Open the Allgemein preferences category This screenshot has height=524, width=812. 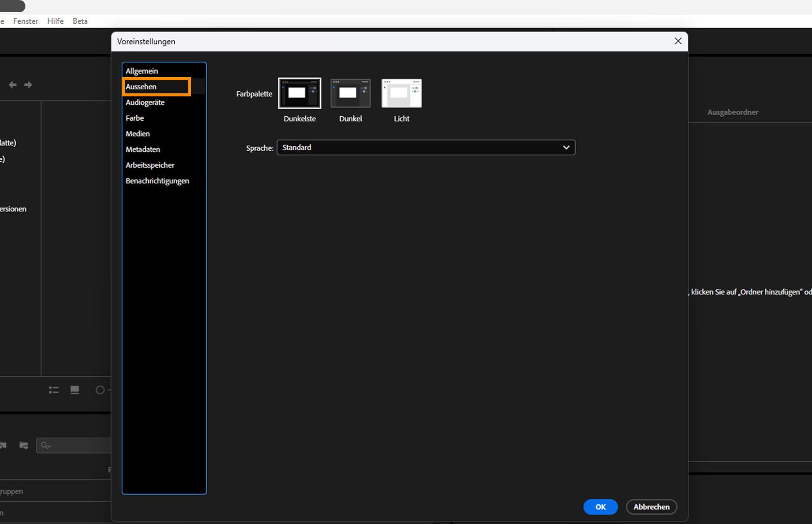click(142, 71)
